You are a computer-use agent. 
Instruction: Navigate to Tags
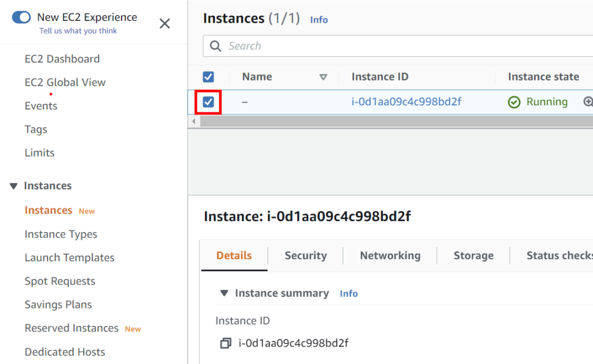[x=36, y=129]
